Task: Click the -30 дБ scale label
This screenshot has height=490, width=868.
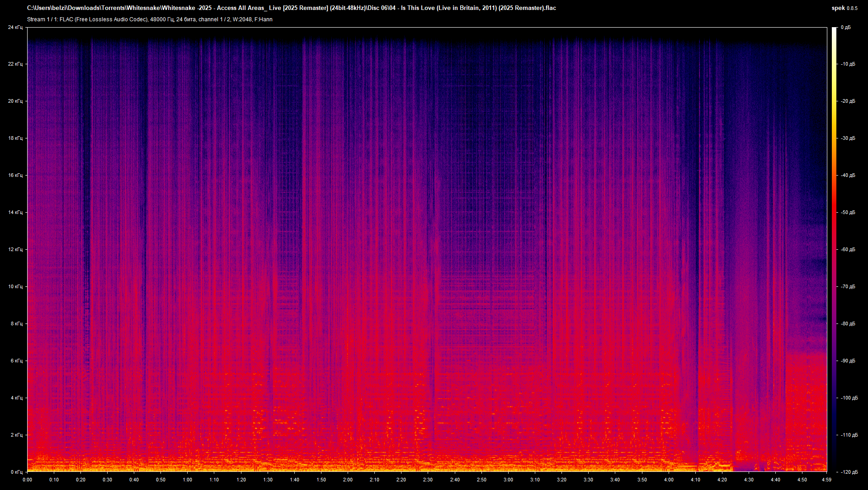Action: [x=848, y=138]
